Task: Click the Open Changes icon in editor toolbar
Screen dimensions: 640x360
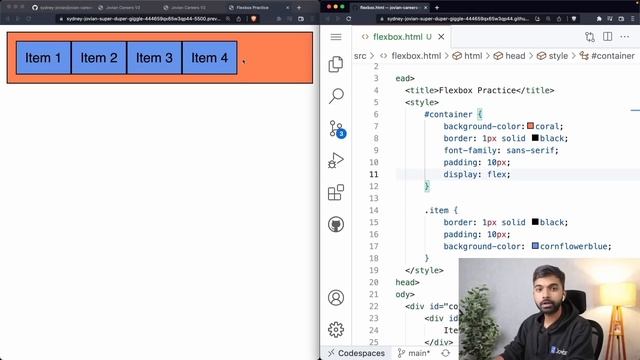Action: (x=590, y=37)
